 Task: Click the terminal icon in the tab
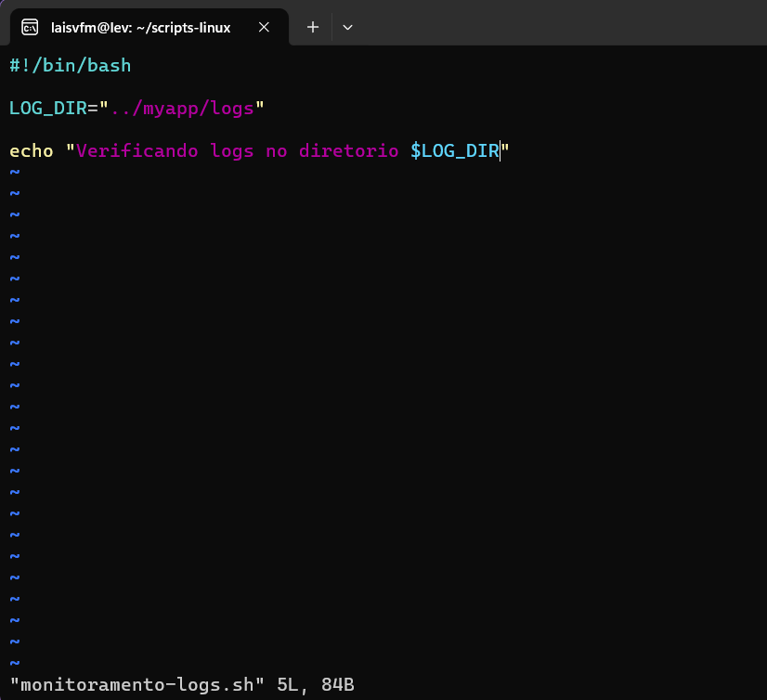(x=30, y=27)
